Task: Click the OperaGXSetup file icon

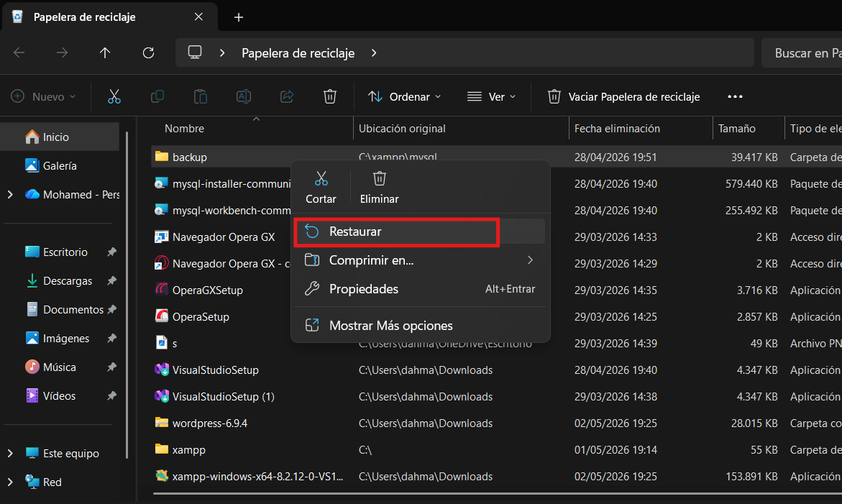Action: (x=162, y=290)
